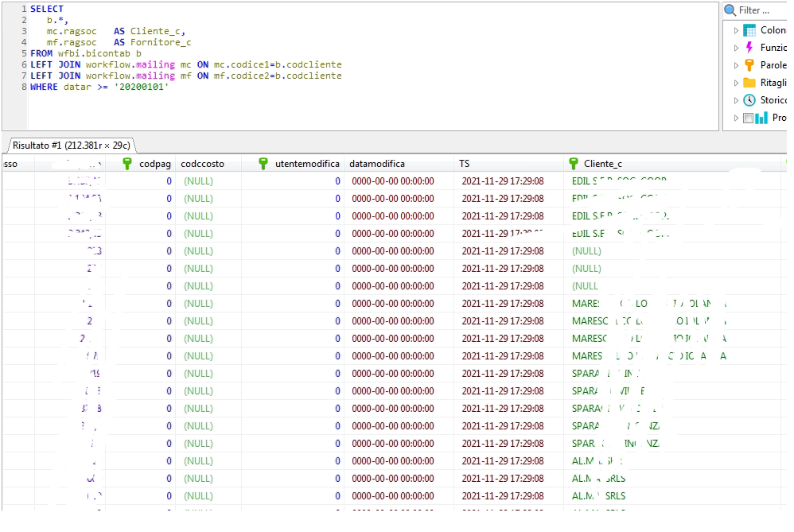794x532 pixels.
Task: Sort by the datamodifica column header
Action: coord(377,164)
